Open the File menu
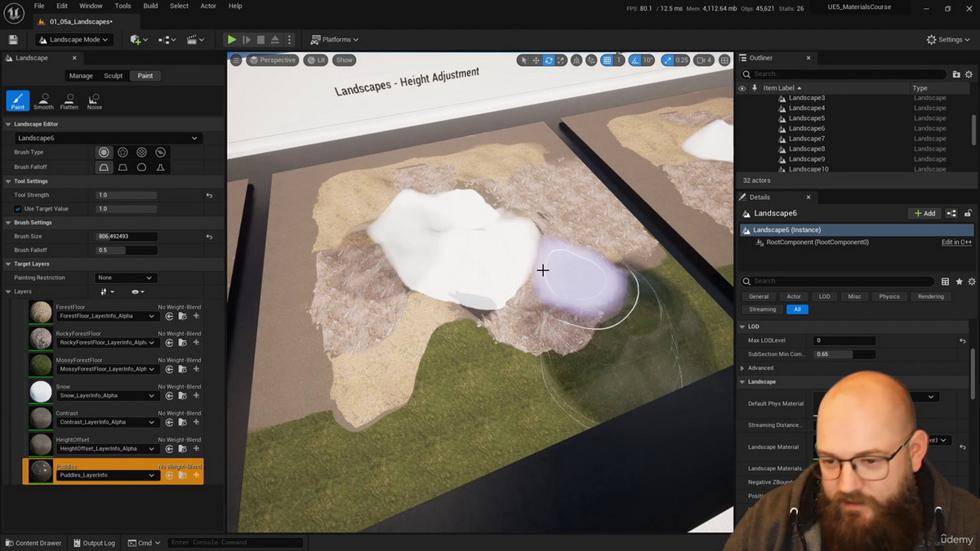 tap(39, 6)
